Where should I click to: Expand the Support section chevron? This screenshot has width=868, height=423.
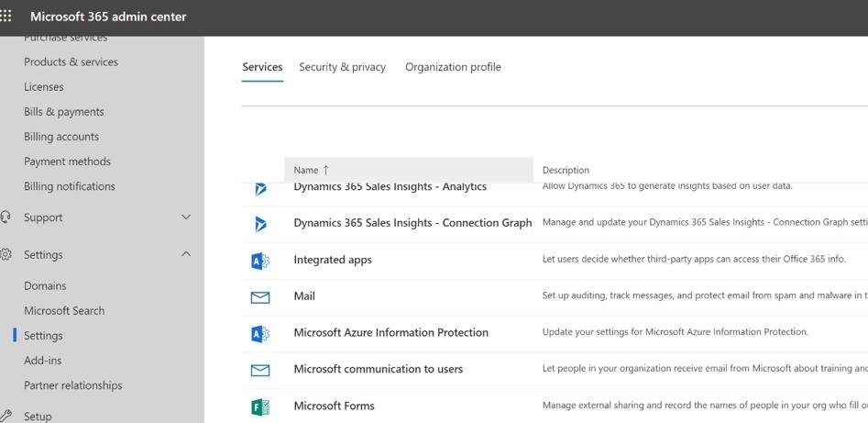point(186,217)
